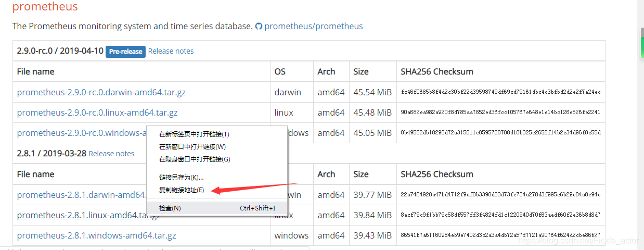Click the SHA256 checksum starting 86541b7a6116
This screenshot has width=644, height=250.
coord(500,235)
